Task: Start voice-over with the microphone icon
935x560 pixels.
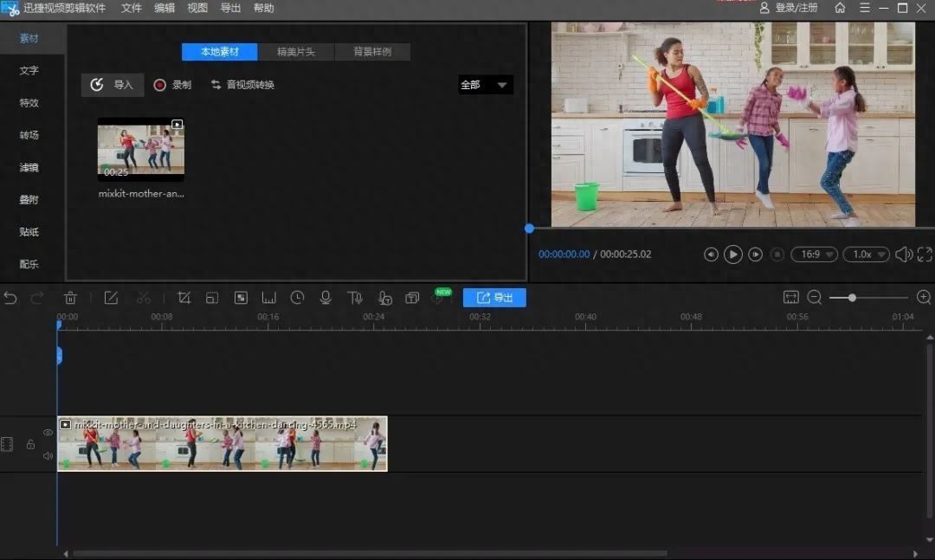Action: 326,298
